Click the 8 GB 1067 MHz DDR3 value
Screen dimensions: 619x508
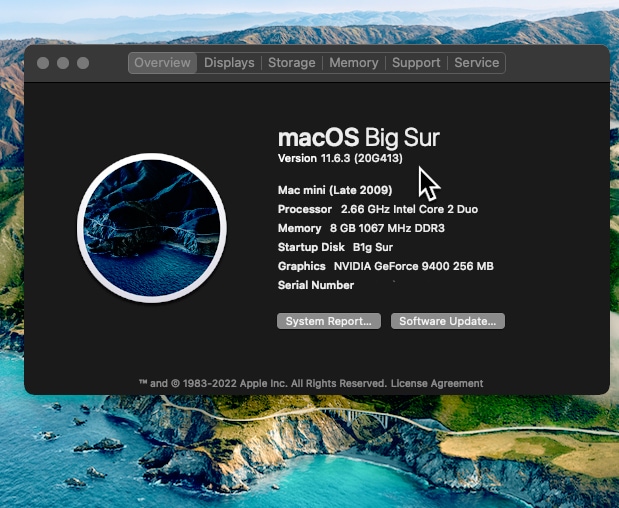pos(387,228)
